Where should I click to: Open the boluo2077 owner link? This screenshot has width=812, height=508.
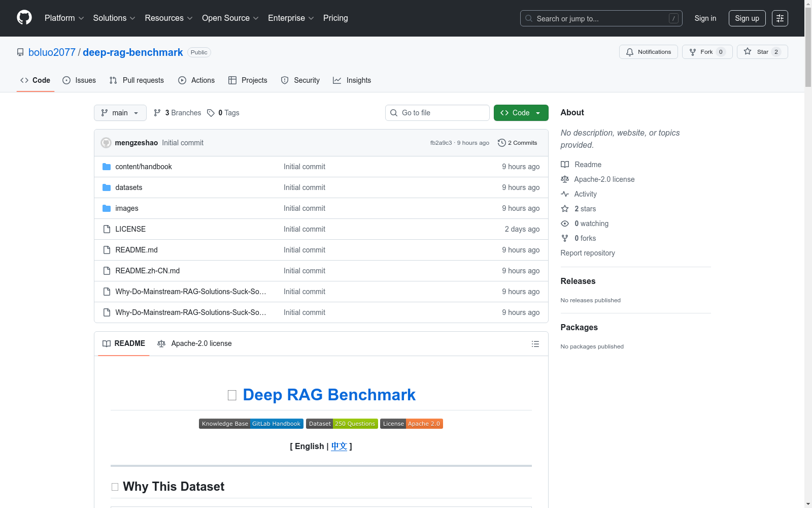click(x=52, y=52)
